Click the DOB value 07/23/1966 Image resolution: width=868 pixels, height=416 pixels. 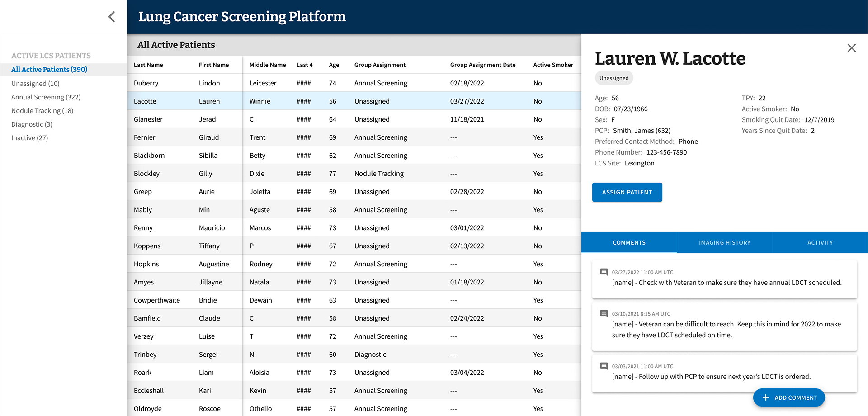pos(631,109)
